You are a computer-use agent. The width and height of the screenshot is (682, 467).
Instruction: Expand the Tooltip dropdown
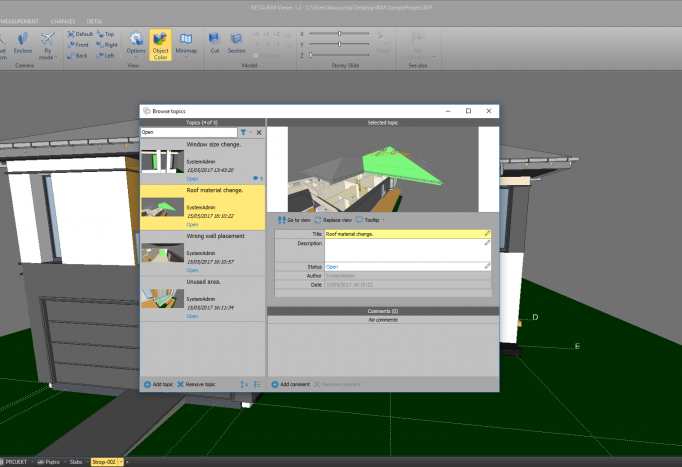[383, 219]
